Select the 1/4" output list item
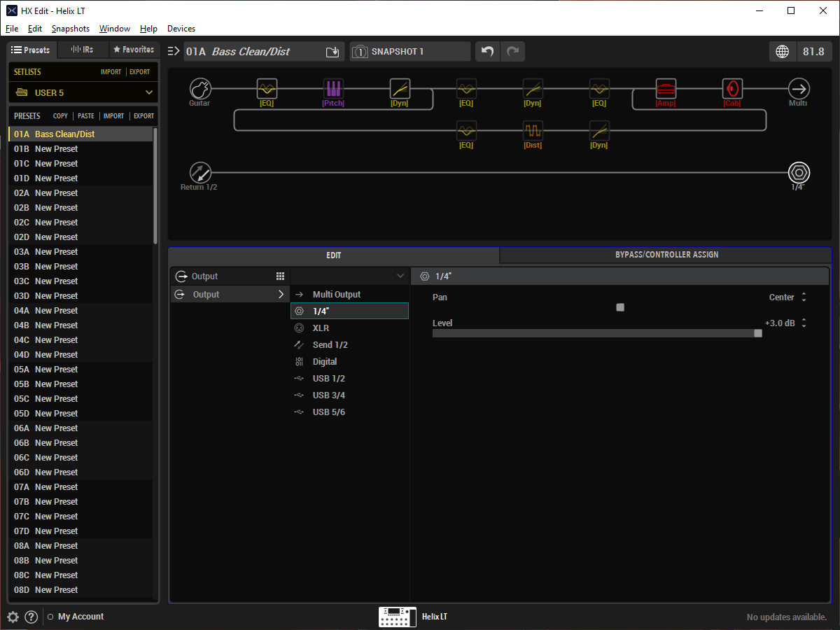The width and height of the screenshot is (840, 630). [x=349, y=311]
